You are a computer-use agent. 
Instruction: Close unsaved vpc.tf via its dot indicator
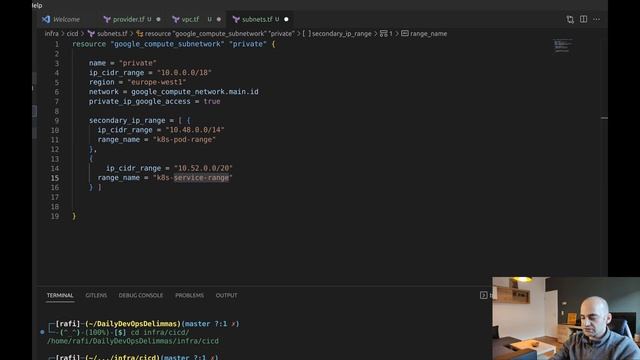click(x=219, y=19)
